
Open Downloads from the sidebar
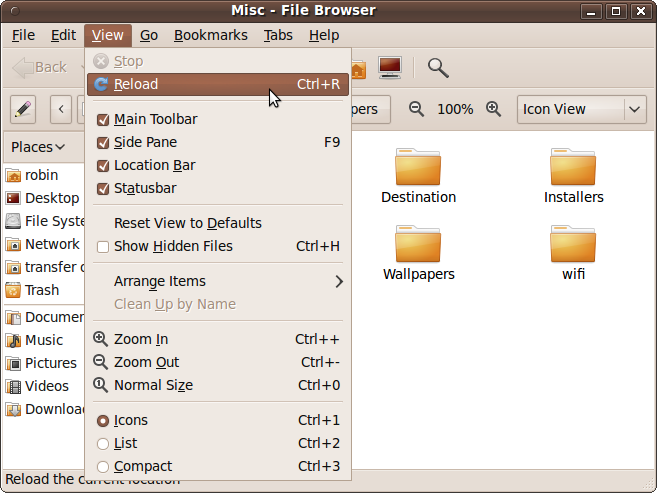44,409
